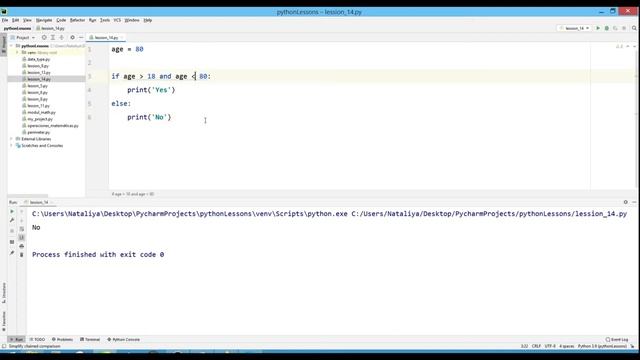Hide the Project tool window

coord(81,38)
